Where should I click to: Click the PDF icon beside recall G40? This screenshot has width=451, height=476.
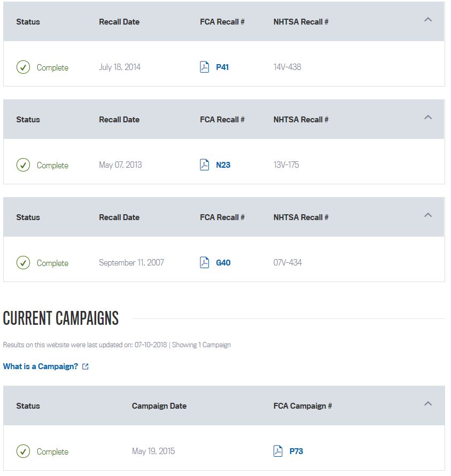(205, 263)
